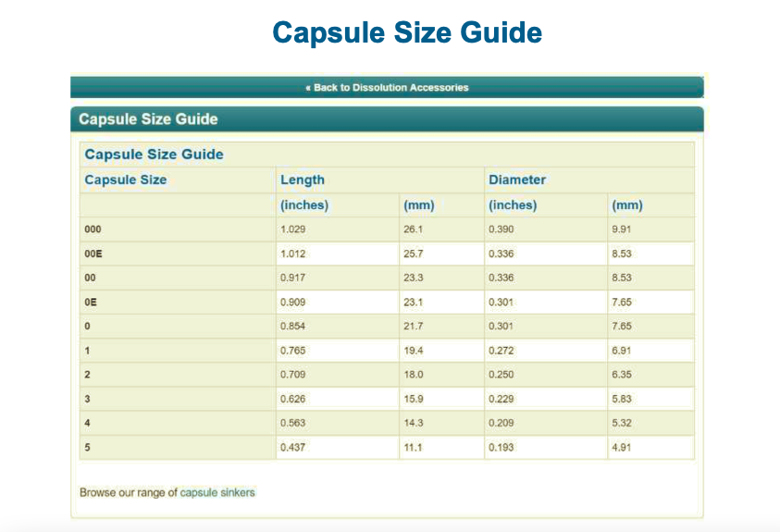780x532 pixels.
Task: Select length value 19.4 mm
Action: pyautogui.click(x=413, y=351)
